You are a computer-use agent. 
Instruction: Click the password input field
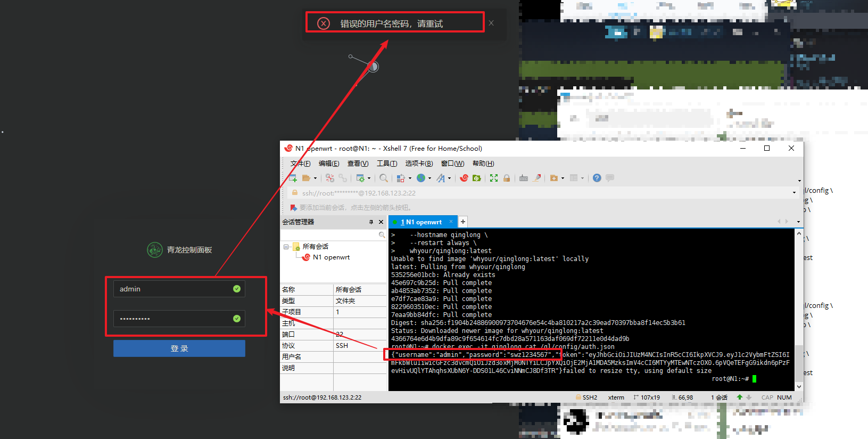(x=179, y=319)
